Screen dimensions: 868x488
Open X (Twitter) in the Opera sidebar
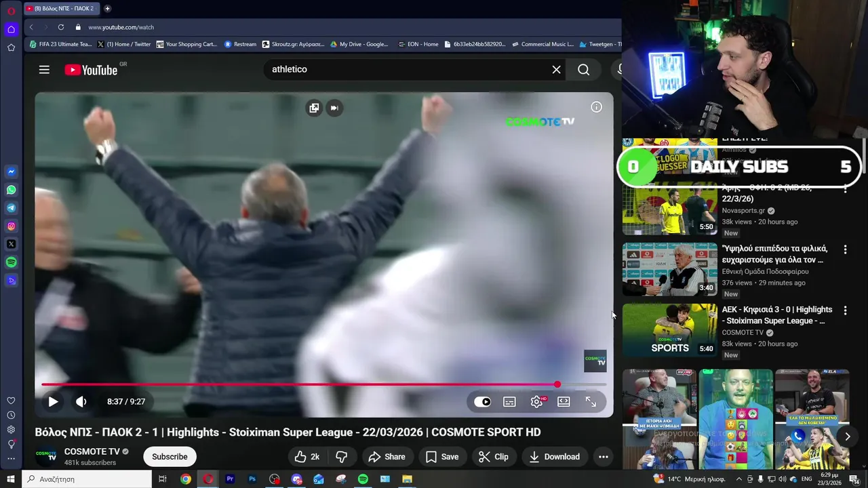12,244
